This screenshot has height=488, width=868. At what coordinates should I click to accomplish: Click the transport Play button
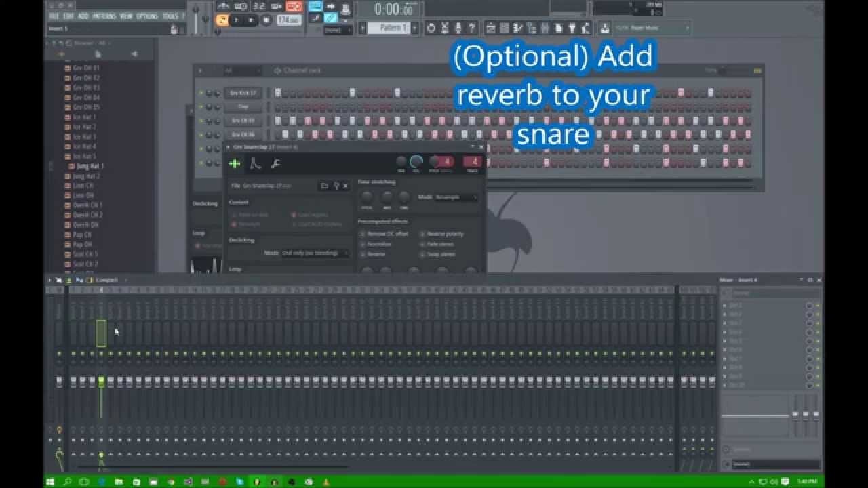[x=236, y=20]
